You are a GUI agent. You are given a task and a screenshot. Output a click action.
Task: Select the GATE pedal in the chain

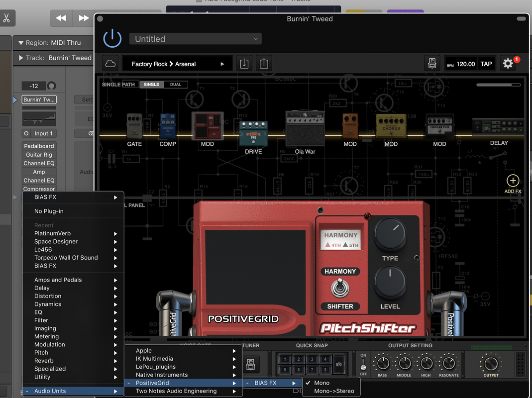(134, 126)
